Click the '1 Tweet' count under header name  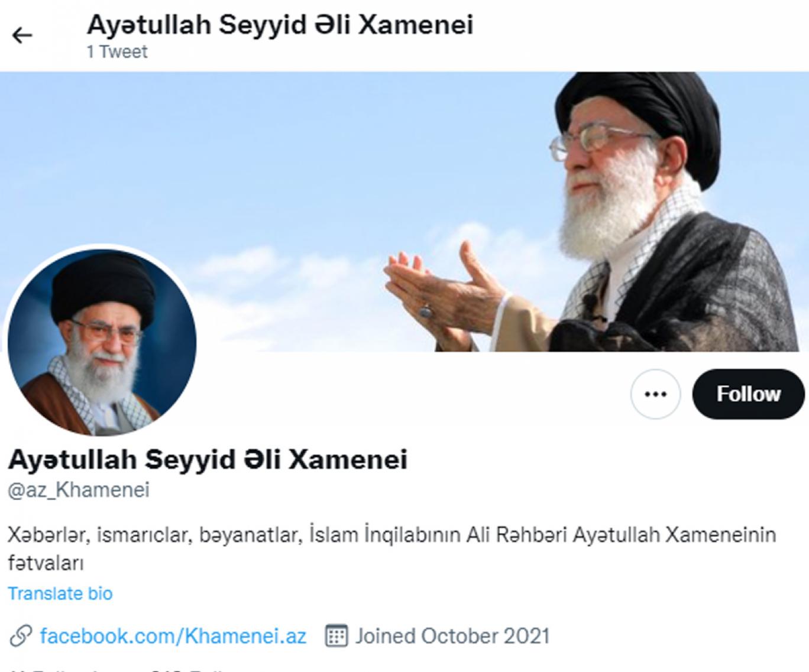[x=117, y=52]
